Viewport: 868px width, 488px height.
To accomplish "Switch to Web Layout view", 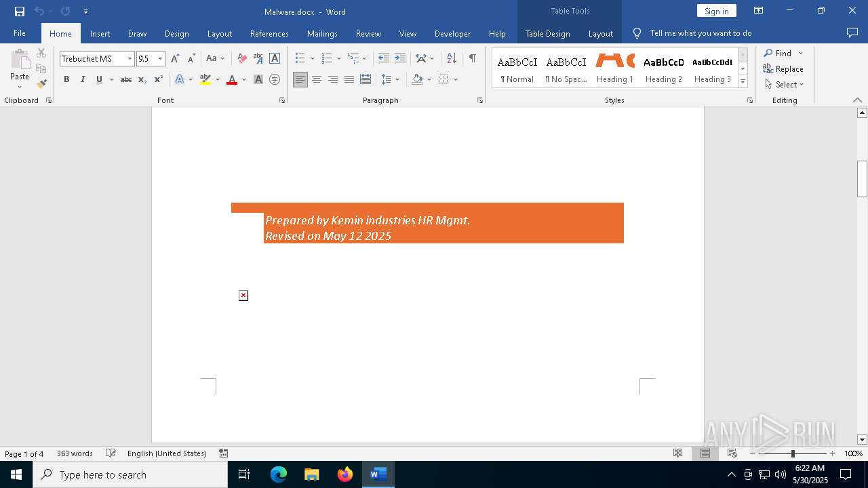I will point(732,453).
